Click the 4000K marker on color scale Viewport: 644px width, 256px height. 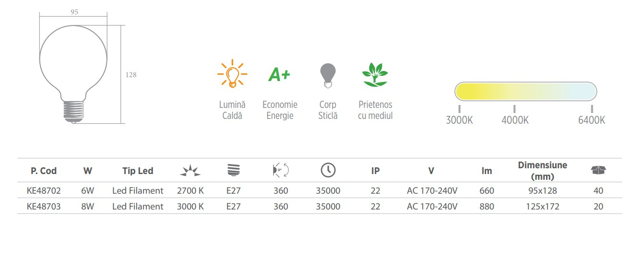click(515, 116)
